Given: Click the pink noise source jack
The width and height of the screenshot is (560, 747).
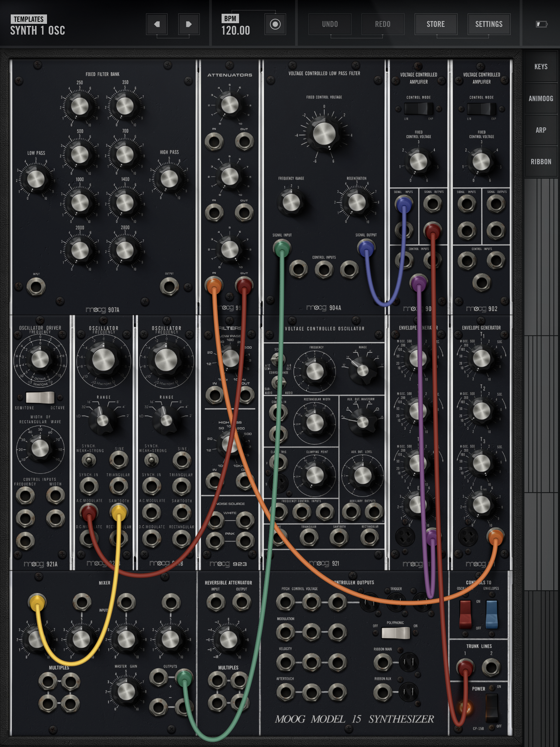Looking at the screenshot, I should point(215,541).
